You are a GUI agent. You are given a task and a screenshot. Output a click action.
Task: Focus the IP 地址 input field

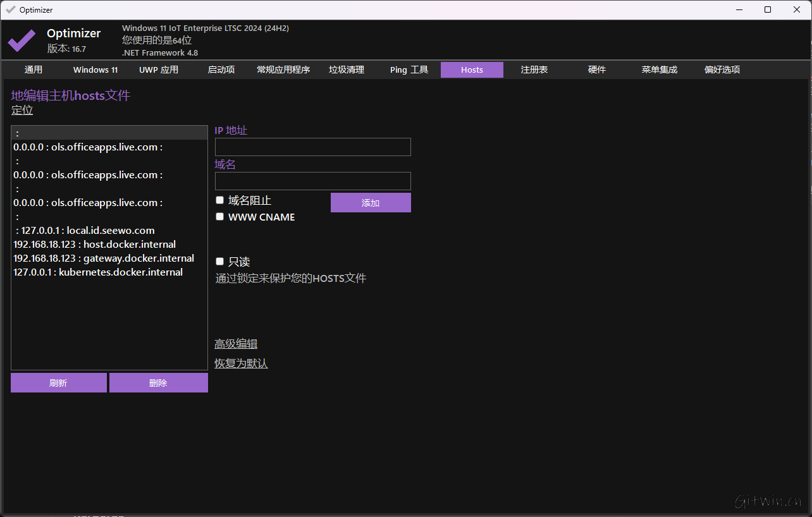[313, 147]
